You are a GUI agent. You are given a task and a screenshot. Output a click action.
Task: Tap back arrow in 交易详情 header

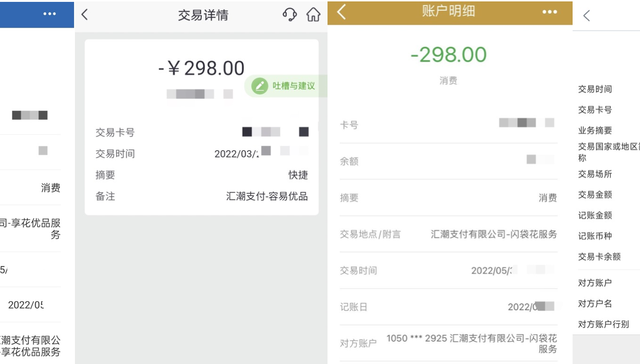click(85, 15)
